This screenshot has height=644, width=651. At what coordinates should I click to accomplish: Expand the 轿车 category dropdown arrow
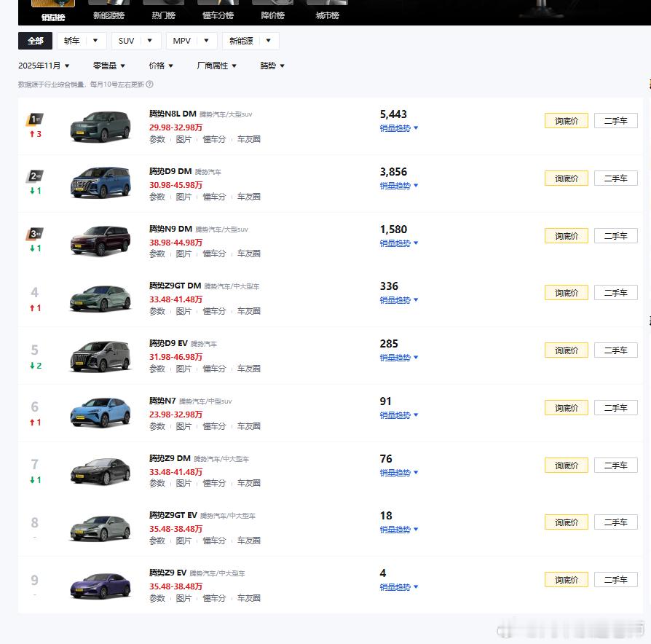(95, 41)
